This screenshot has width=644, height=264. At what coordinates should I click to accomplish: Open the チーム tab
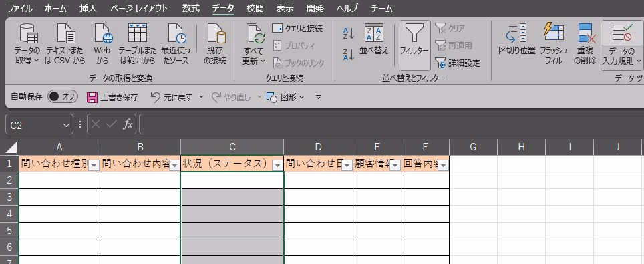pos(381,8)
